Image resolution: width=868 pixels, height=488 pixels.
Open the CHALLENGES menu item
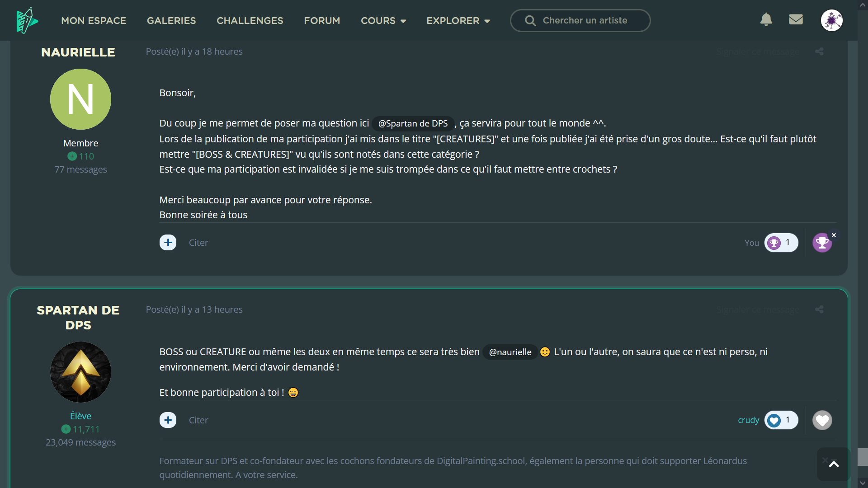click(250, 21)
